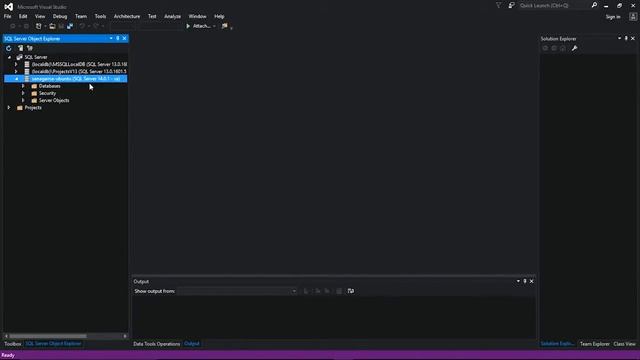Collapse the SQL Server root node
640x360 pixels.
click(9, 57)
